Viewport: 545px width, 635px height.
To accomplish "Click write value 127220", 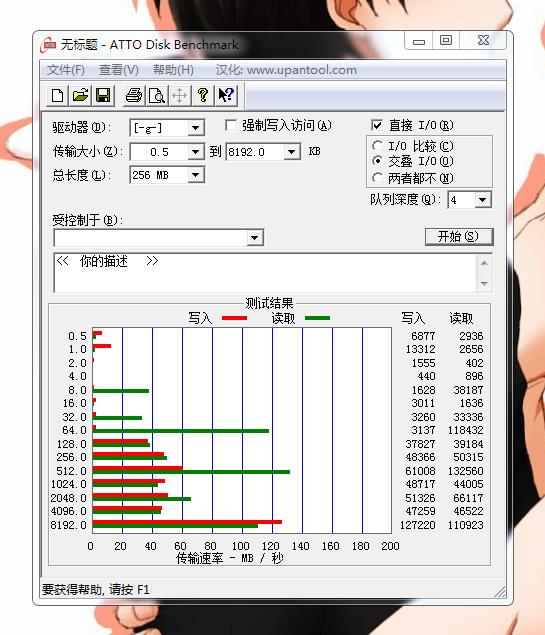I will coord(418,525).
